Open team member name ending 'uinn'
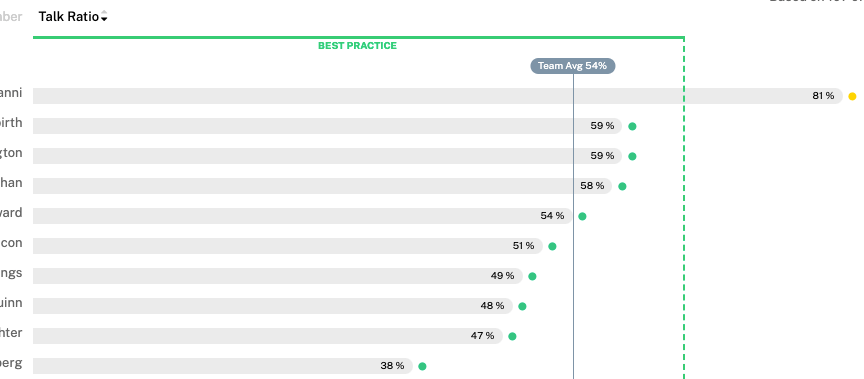 click(x=11, y=304)
